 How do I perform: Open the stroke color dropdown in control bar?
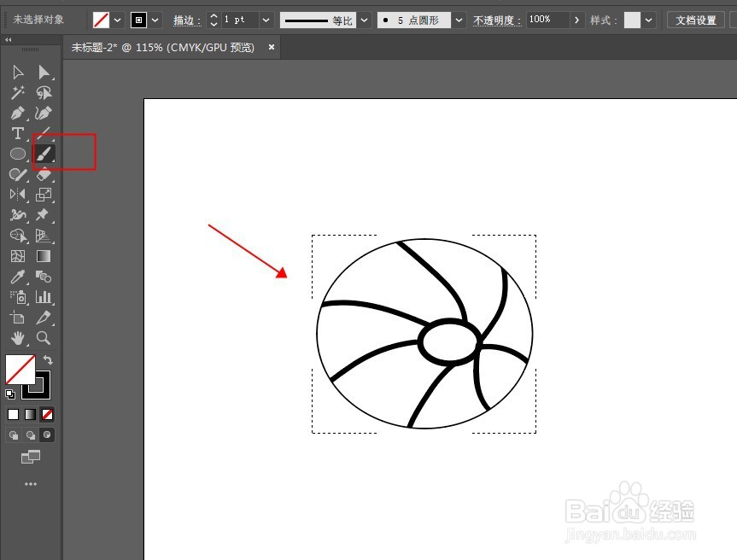point(155,20)
